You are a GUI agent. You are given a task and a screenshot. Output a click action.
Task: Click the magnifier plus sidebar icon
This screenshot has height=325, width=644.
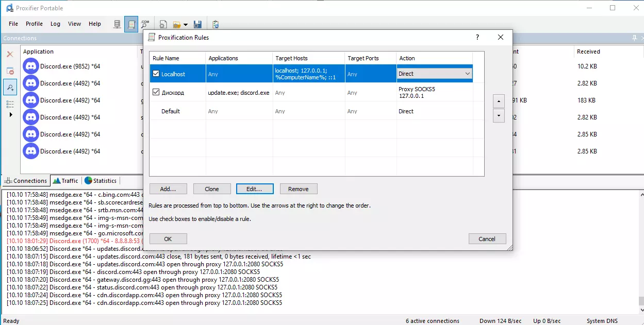(x=10, y=88)
